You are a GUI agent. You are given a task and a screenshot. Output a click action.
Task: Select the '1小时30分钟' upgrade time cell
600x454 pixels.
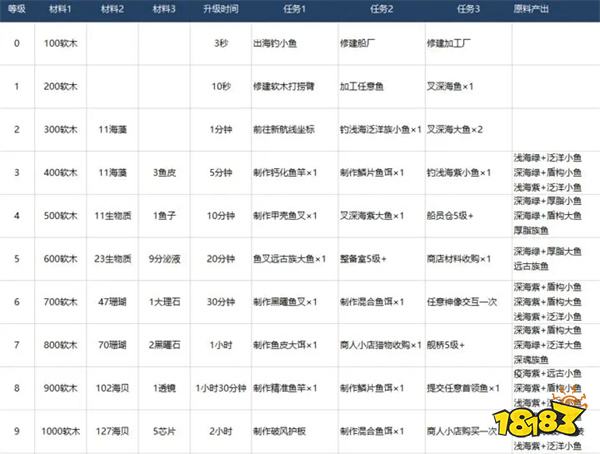pyautogui.click(x=221, y=388)
